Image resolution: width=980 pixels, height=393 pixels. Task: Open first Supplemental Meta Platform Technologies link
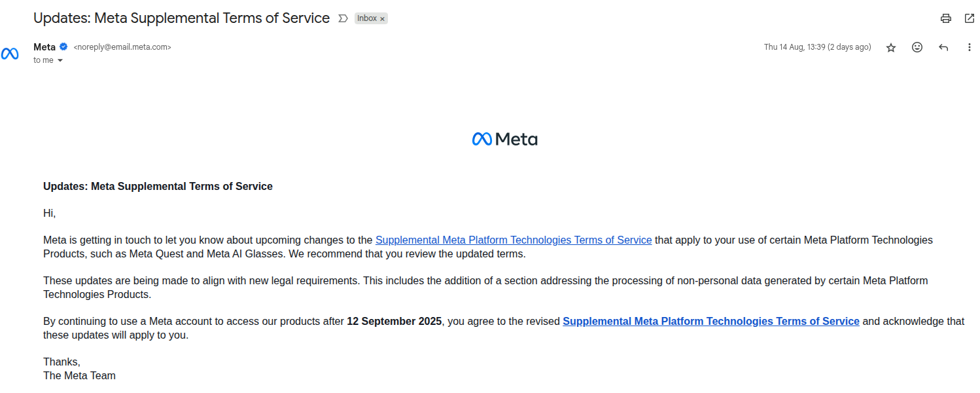(514, 240)
